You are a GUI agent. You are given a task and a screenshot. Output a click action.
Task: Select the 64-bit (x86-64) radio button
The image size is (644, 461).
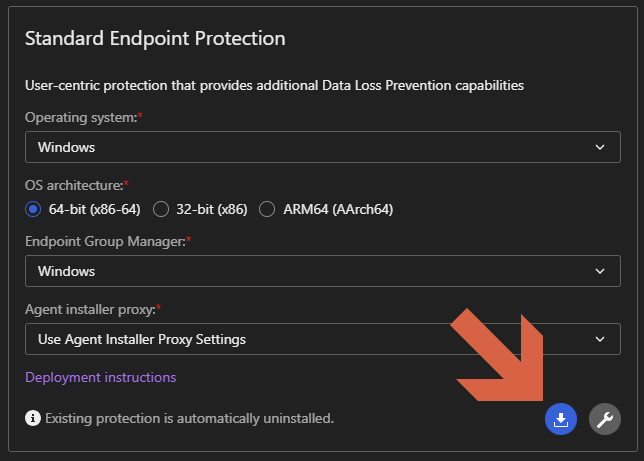33,209
